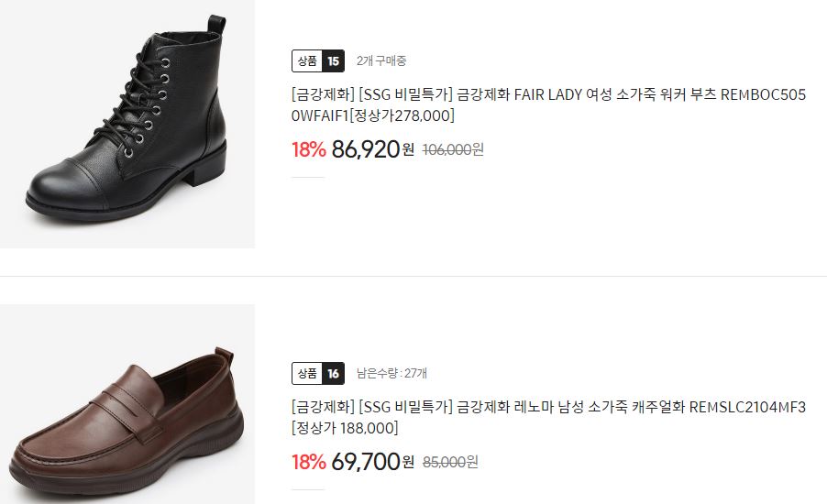Click the red 18% discount next to 69,700원
This screenshot has width=827, height=504.
(x=309, y=463)
